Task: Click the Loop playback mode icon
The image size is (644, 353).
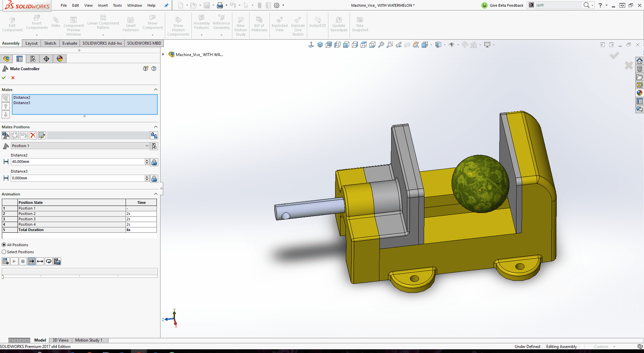Action: 49,261
